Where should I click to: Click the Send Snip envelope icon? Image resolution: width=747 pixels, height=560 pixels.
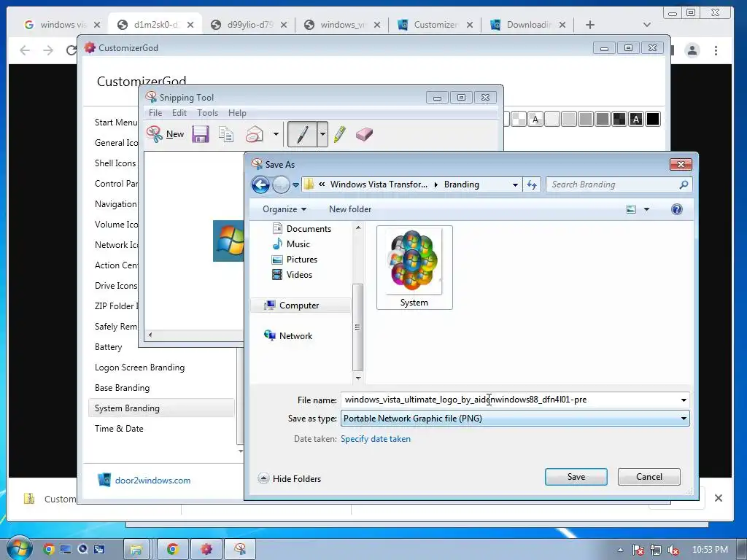[255, 134]
